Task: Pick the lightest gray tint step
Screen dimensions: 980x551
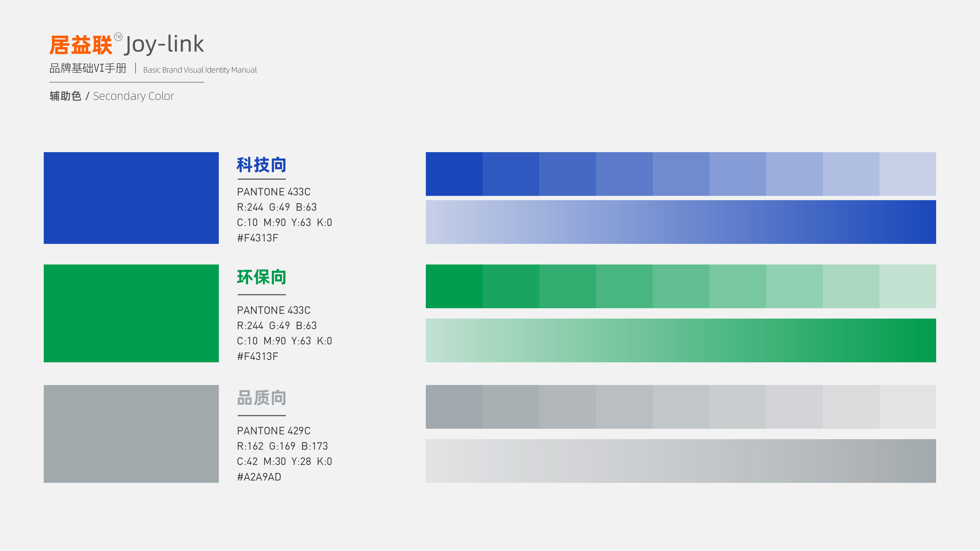Action: pos(907,406)
